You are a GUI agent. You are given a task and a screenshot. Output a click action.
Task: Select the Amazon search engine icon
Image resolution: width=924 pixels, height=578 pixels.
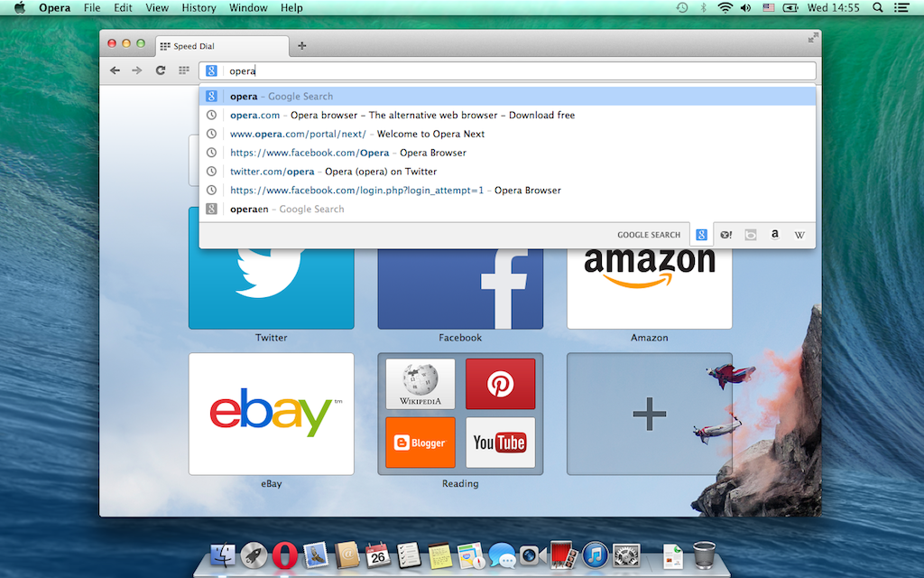(774, 235)
